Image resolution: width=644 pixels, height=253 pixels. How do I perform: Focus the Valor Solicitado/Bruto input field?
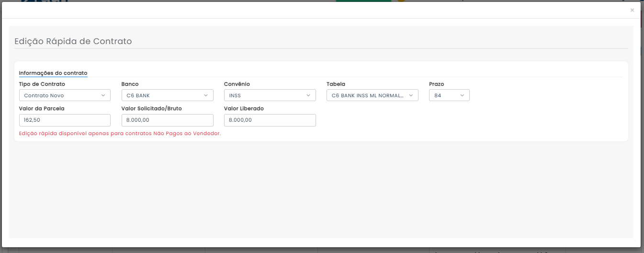tap(167, 120)
